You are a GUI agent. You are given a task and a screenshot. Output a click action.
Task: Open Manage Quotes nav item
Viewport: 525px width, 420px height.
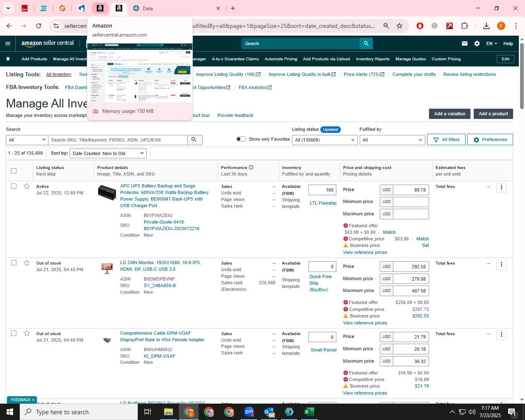click(411, 59)
